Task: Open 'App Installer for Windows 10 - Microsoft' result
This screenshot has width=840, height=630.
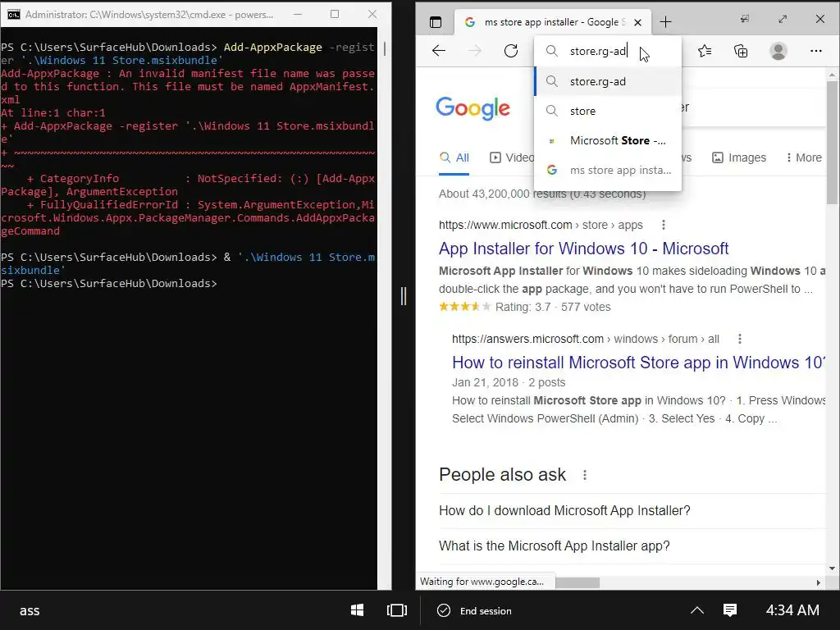Action: click(x=583, y=249)
